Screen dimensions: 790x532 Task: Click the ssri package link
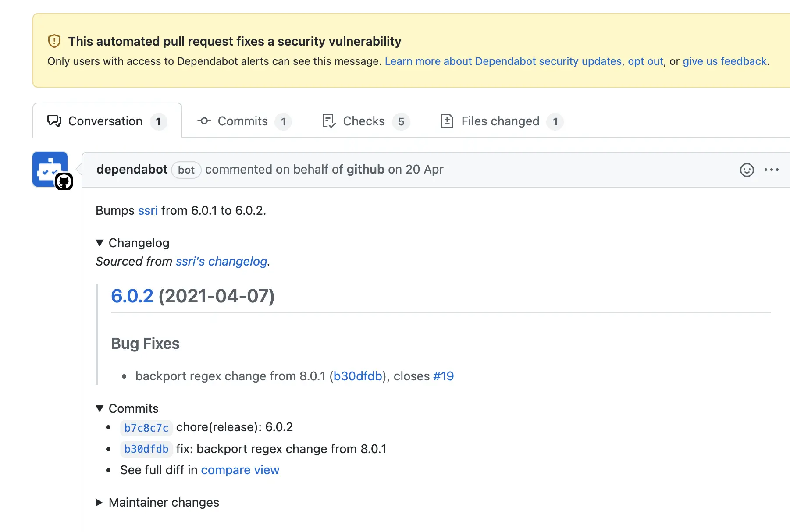click(148, 211)
